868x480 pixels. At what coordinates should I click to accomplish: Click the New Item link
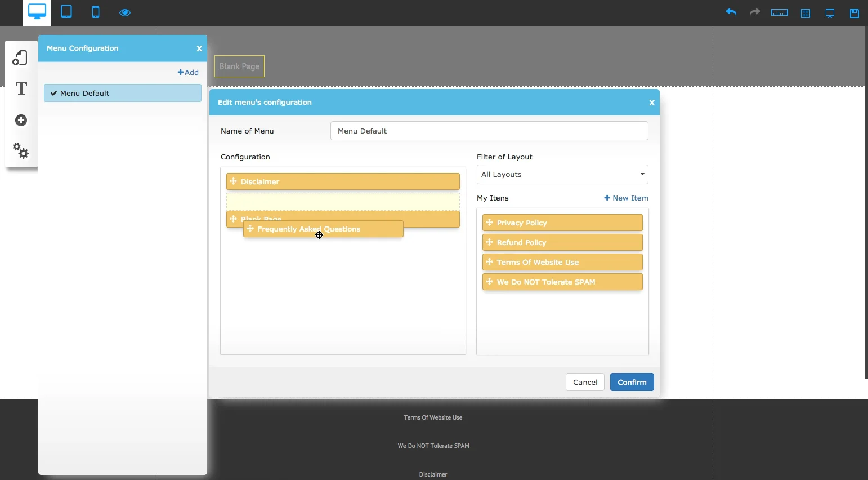point(626,198)
